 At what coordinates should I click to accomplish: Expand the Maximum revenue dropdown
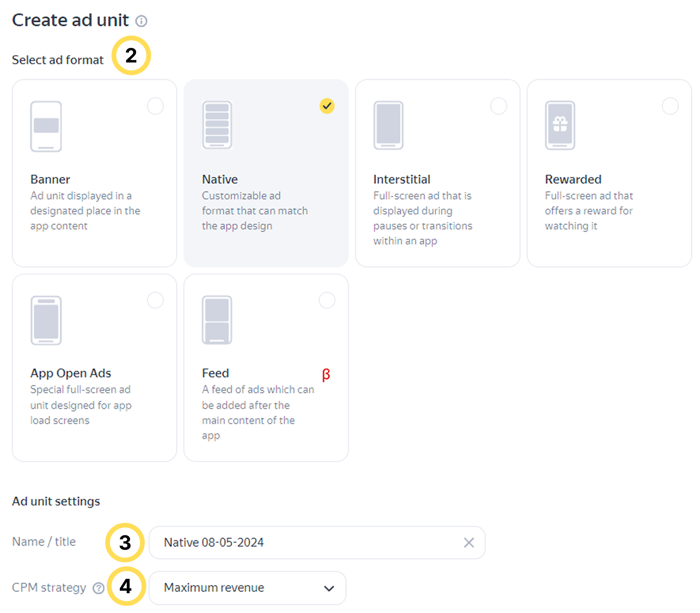(x=247, y=588)
